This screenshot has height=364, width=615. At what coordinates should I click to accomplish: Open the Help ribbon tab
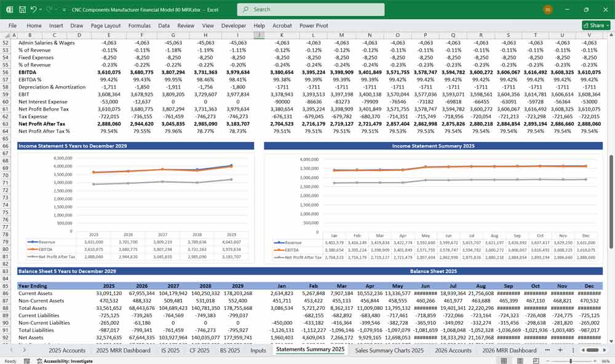click(259, 25)
